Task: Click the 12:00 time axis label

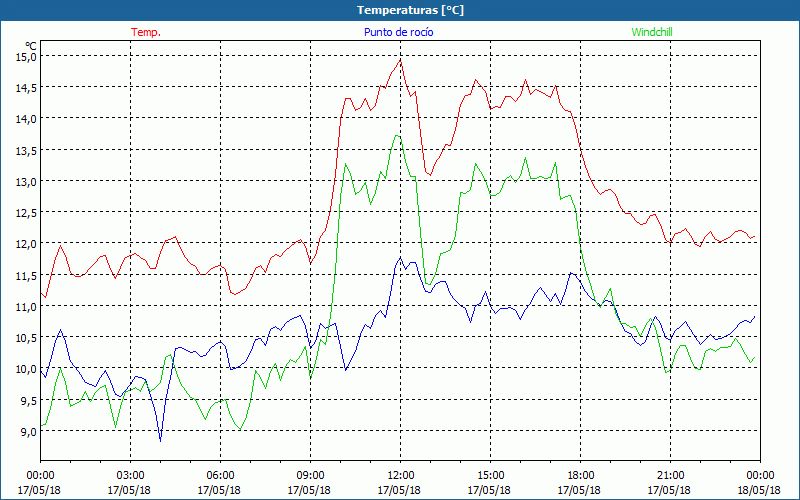Action: [401, 475]
